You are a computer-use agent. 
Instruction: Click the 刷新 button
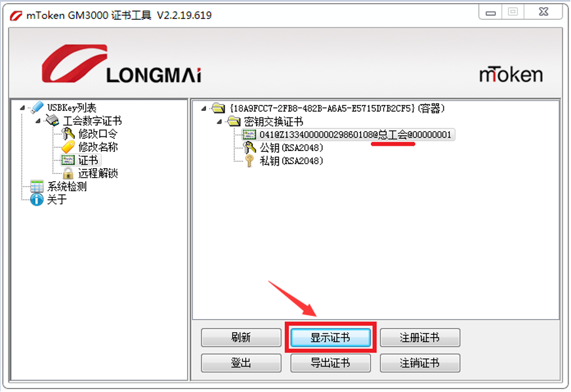(x=241, y=338)
